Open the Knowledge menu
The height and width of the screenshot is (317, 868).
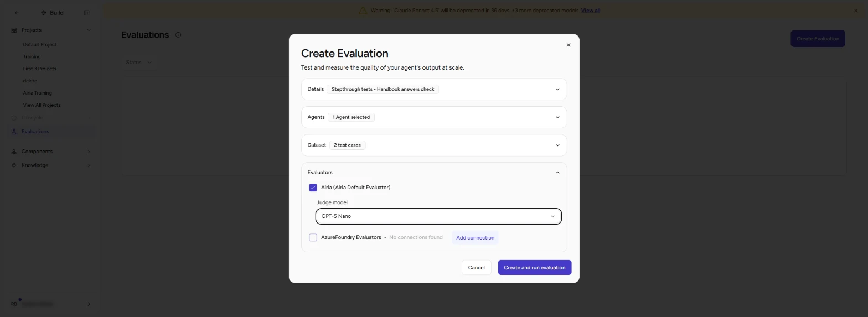51,165
